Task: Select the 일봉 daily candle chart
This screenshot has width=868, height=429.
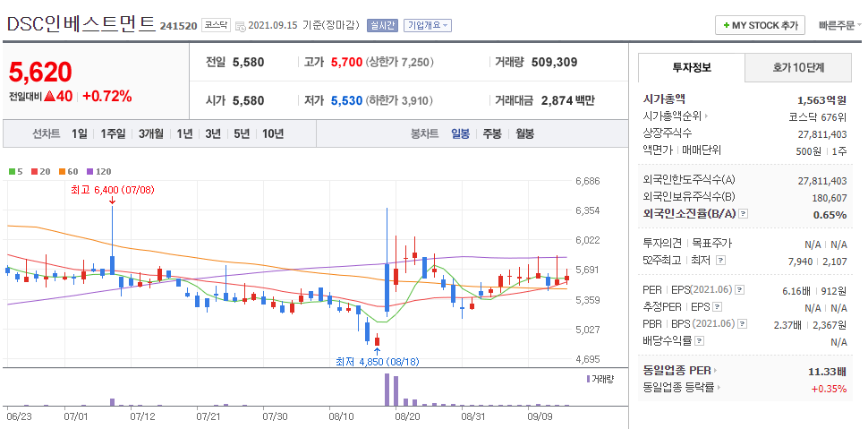Action: [461, 133]
